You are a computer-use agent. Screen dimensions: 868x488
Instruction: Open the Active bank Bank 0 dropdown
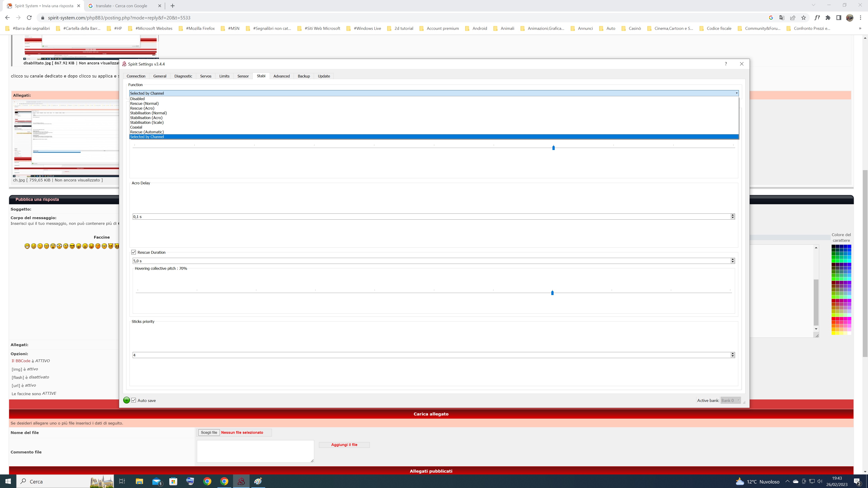tap(730, 400)
